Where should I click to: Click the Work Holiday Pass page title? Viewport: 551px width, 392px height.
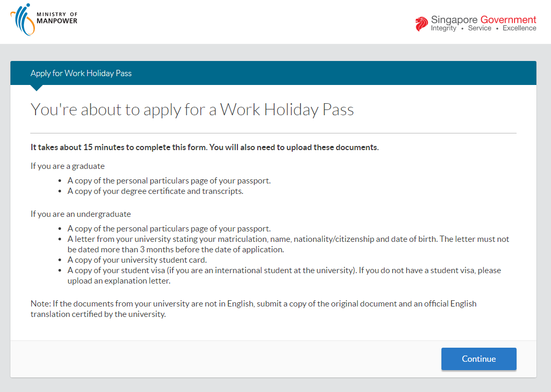(x=192, y=109)
